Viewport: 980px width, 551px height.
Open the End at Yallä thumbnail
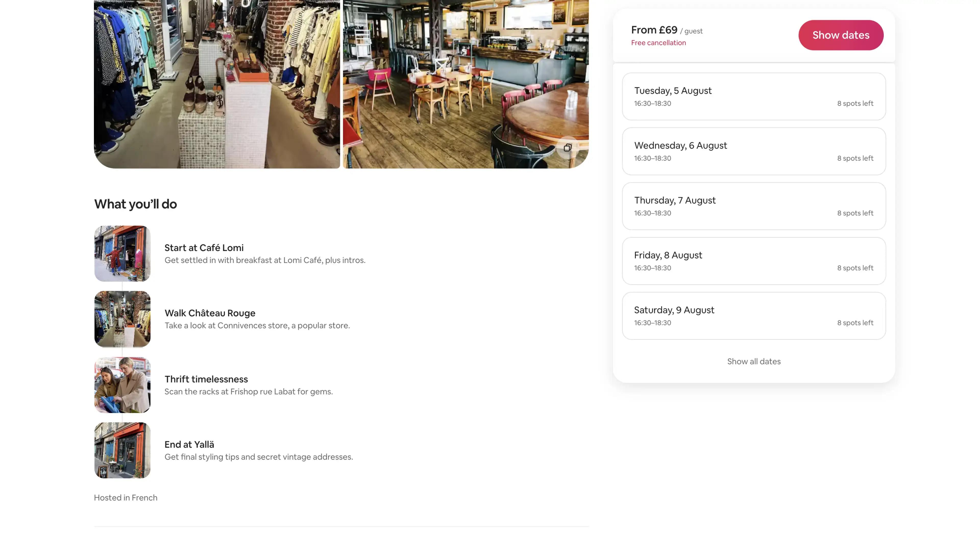click(122, 450)
